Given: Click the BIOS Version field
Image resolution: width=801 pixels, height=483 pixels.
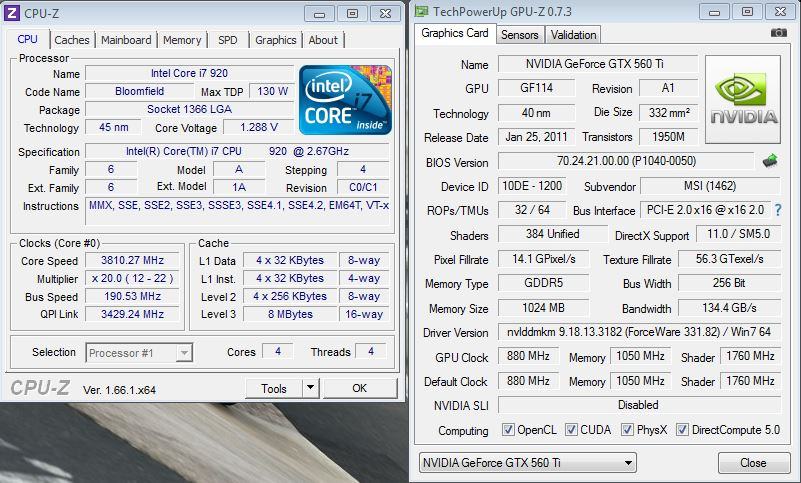Looking at the screenshot, I should pyautogui.click(x=626, y=161).
